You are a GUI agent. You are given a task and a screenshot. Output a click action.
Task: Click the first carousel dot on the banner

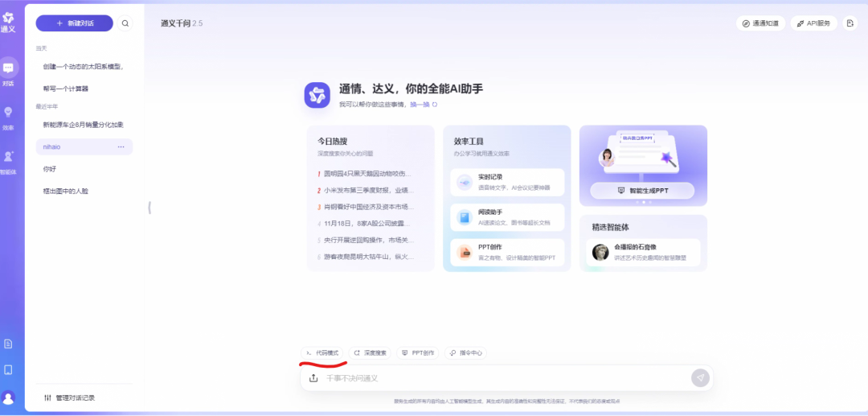(637, 202)
